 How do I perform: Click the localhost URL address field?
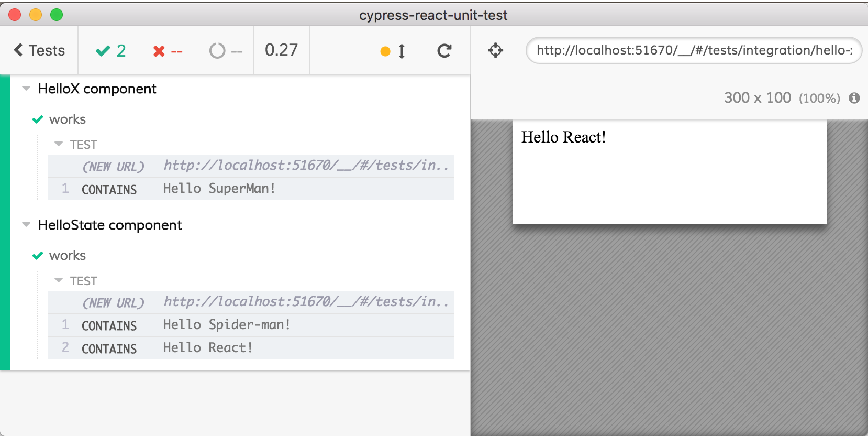pyautogui.click(x=694, y=50)
